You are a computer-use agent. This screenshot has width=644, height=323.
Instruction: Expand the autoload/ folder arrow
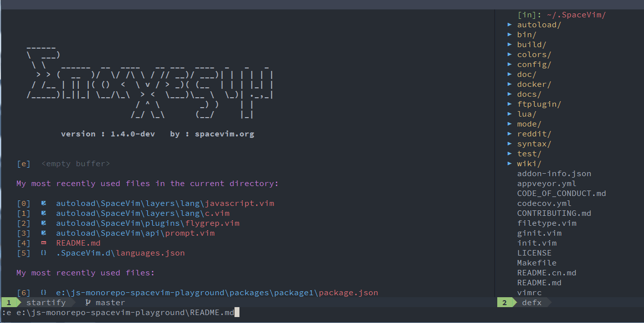(x=510, y=25)
